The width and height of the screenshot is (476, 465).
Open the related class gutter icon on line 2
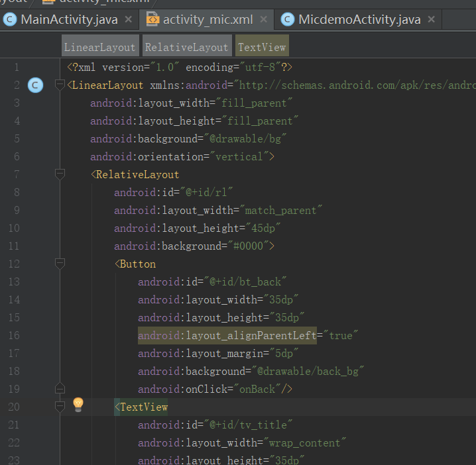pos(35,85)
